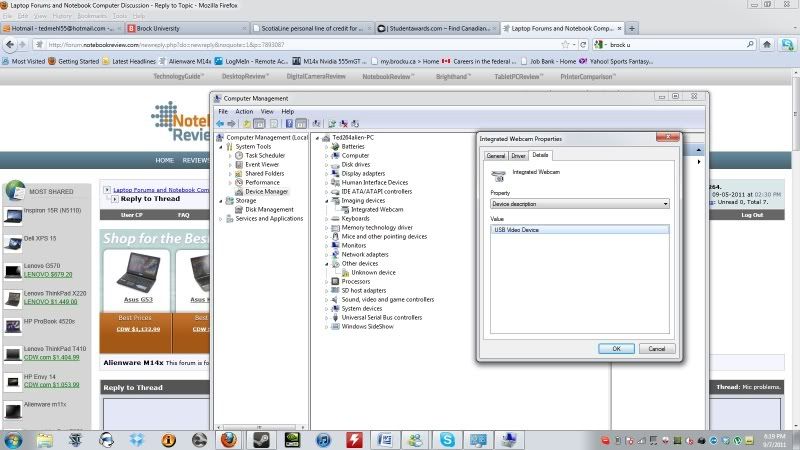Expand Universal Serial Bus controllers node

click(x=327, y=318)
